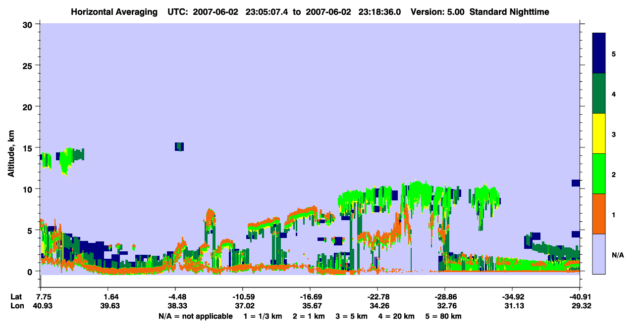Click the "N/A = not applicable" legend text
This screenshot has width=644, height=330.
(x=196, y=316)
